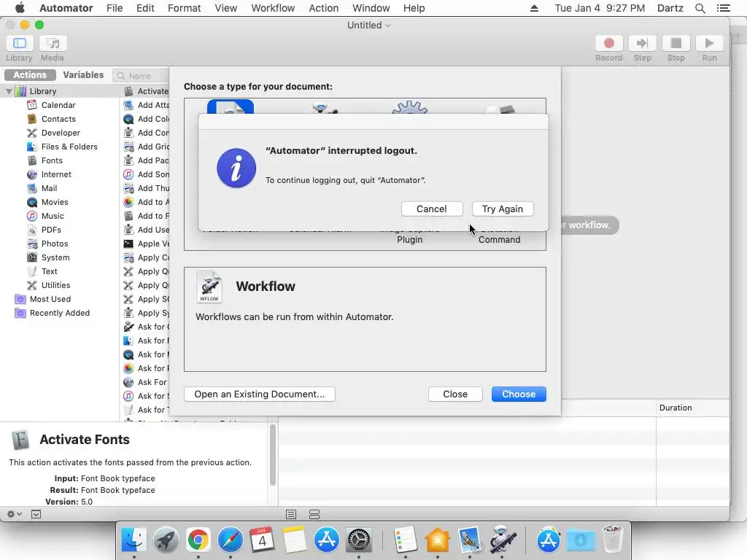Open Preview app icon in Dock

coord(470,540)
